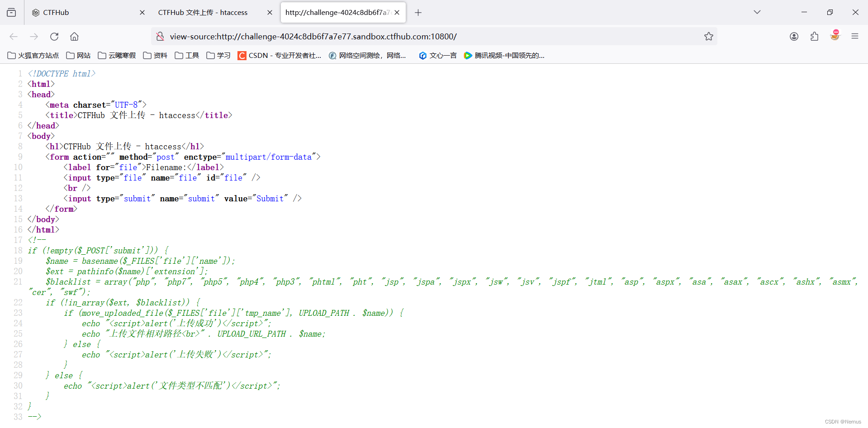Click '<!DOCTYPE html>' on line 1
The width and height of the screenshot is (868, 428).
coord(62,74)
